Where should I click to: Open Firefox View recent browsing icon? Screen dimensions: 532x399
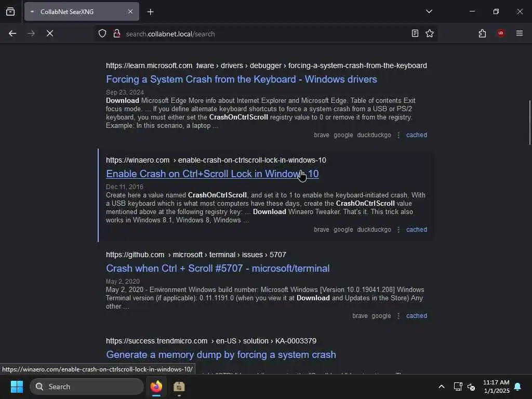[x=10, y=11]
